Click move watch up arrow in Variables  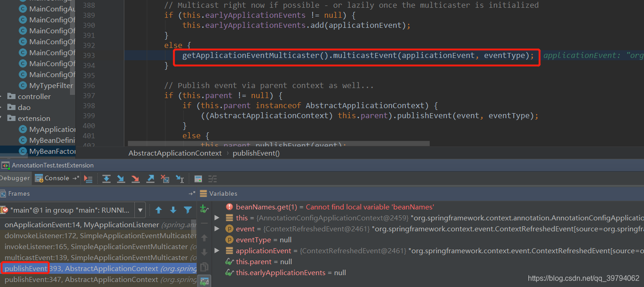(x=204, y=238)
